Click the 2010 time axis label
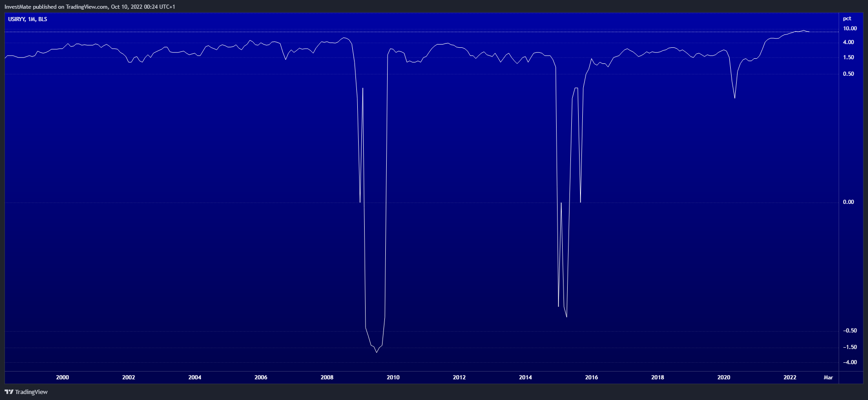 pyautogui.click(x=393, y=377)
